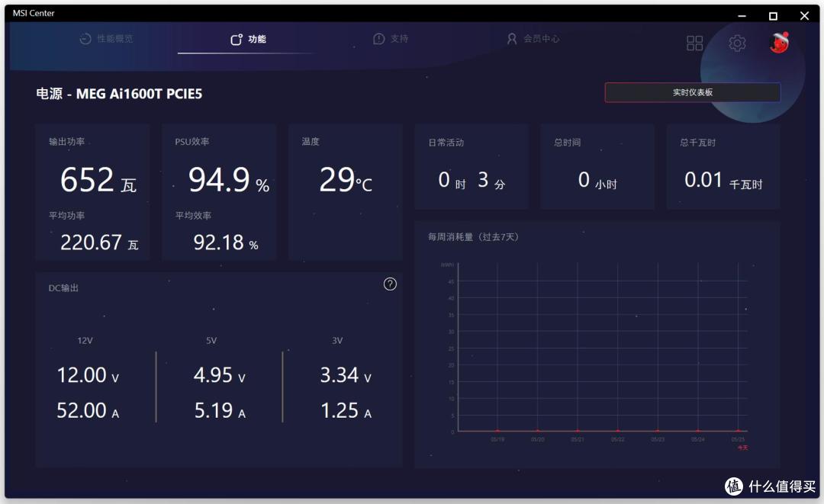
Task: Click the 日常活动 card label
Action: coord(446,143)
